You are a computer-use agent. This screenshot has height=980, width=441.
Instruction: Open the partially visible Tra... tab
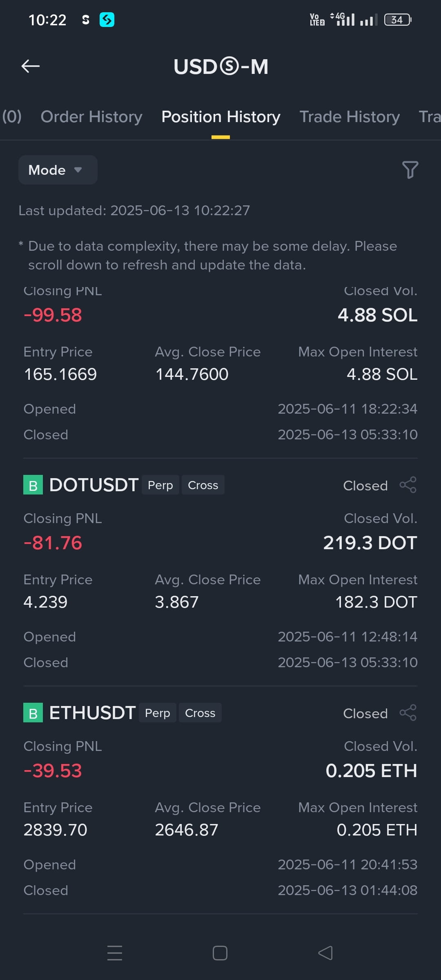[x=430, y=117]
